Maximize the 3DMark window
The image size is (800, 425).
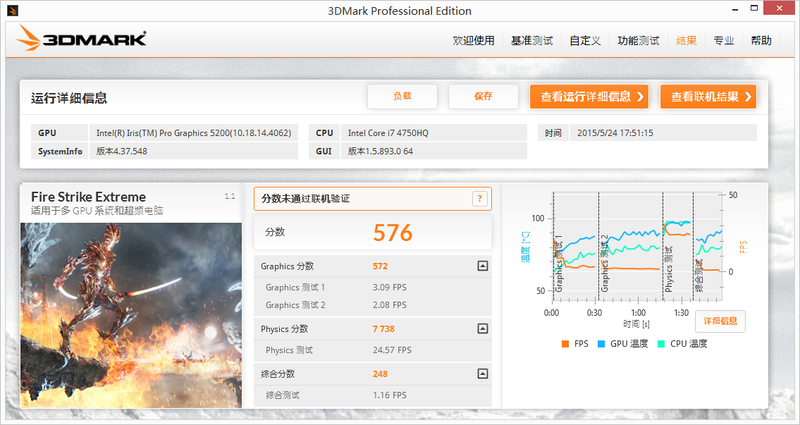(754, 8)
